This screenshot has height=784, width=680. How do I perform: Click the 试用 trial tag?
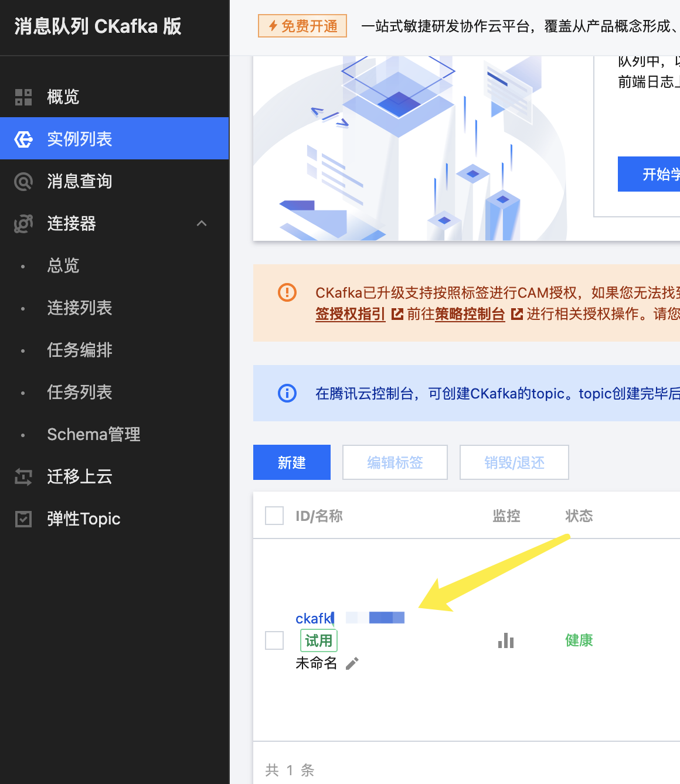tap(319, 640)
